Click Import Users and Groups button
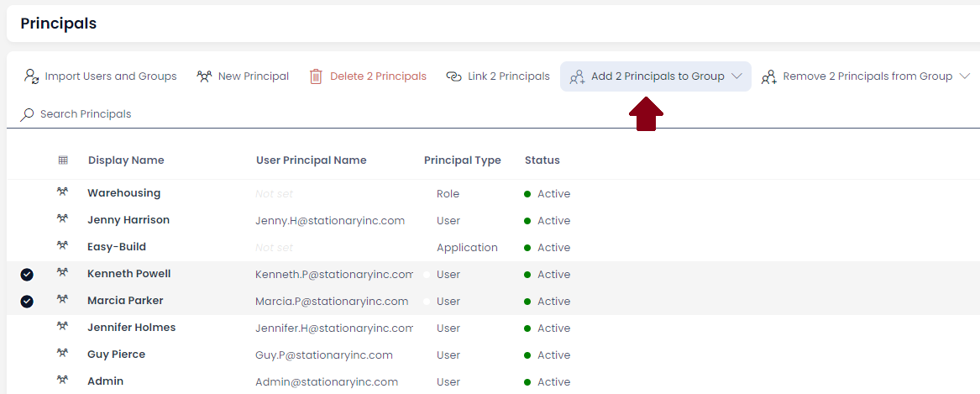 click(100, 76)
